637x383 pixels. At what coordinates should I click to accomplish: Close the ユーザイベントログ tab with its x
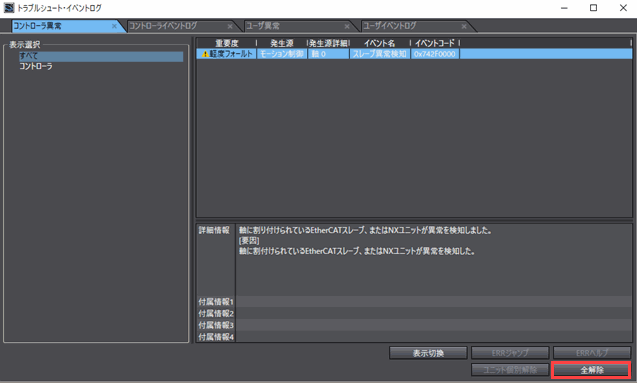(464, 26)
